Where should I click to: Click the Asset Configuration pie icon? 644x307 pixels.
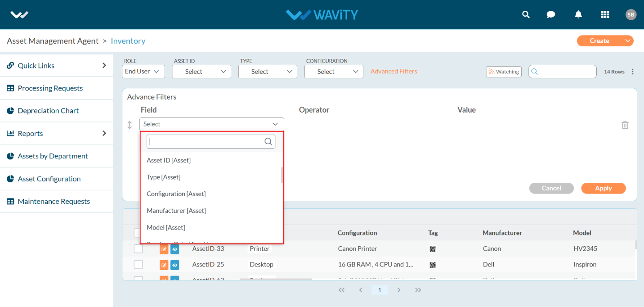[10, 179]
